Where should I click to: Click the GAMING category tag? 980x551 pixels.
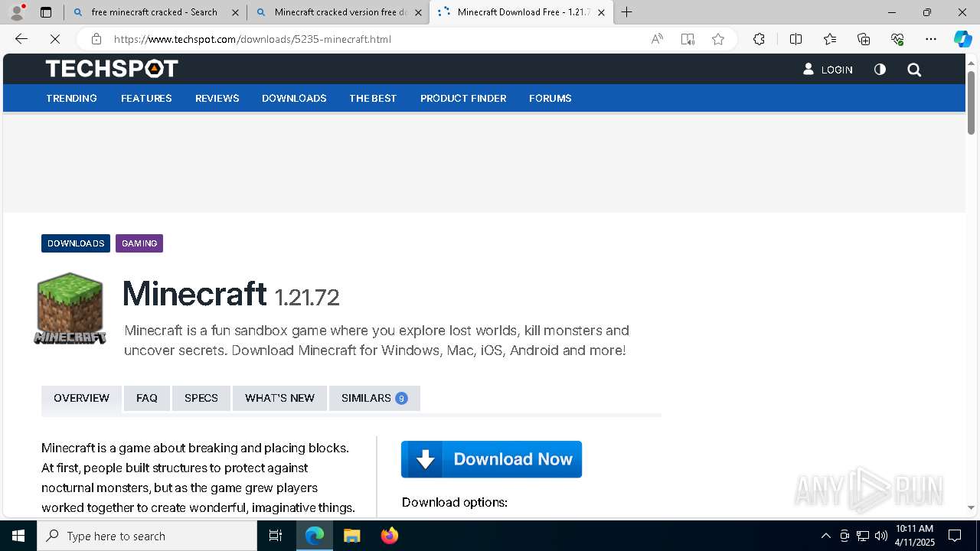(x=139, y=243)
